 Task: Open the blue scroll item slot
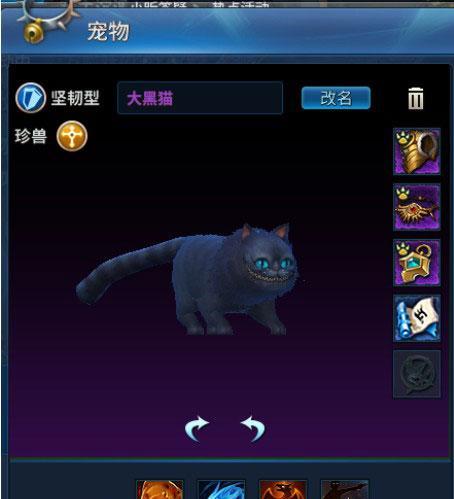click(x=417, y=318)
